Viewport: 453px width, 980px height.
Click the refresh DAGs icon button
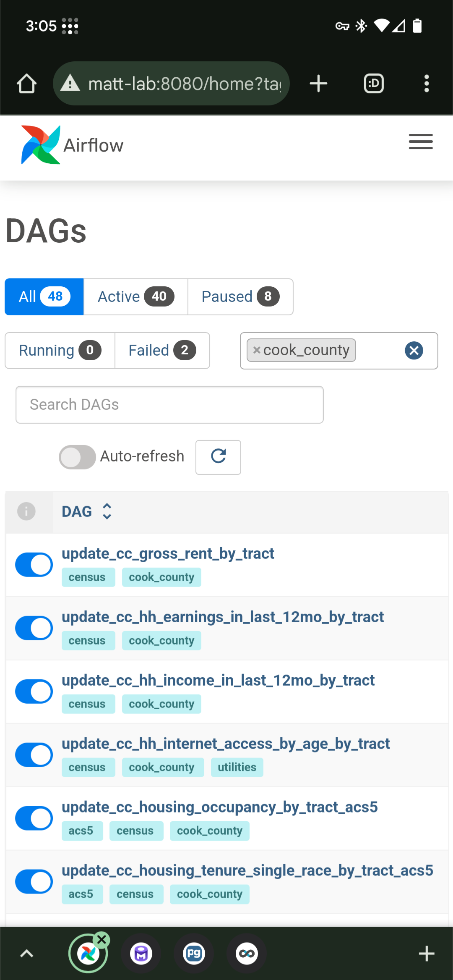pos(218,457)
